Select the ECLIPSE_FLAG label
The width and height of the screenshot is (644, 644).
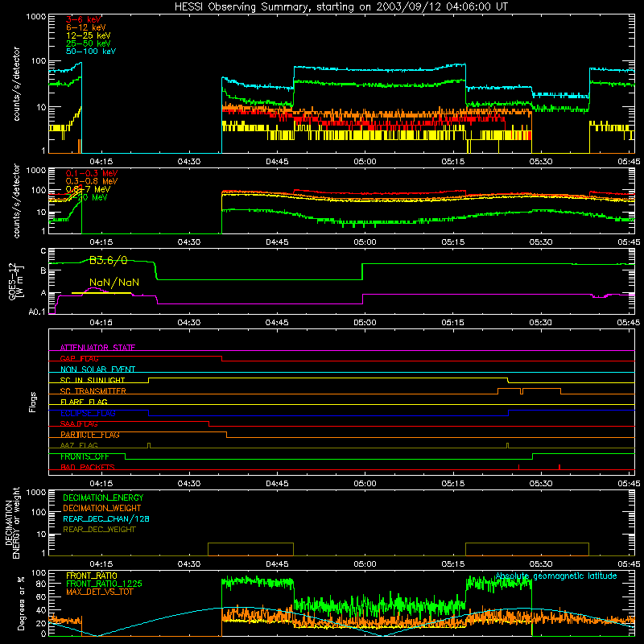click(x=88, y=413)
